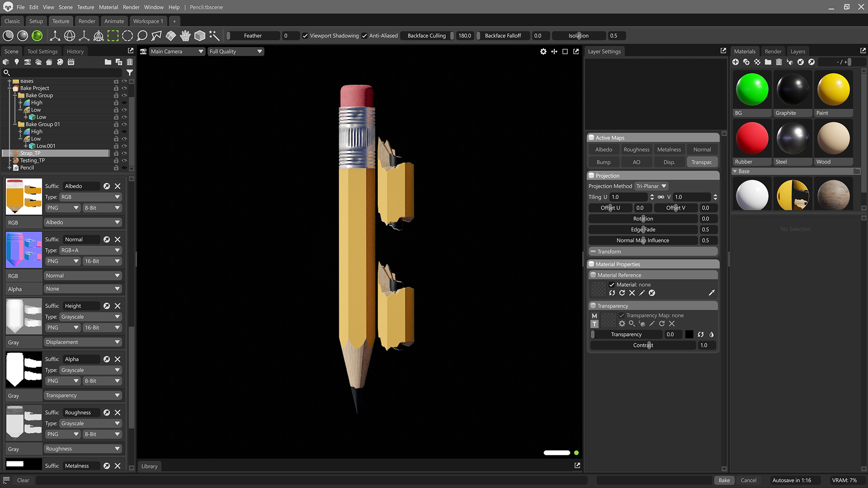Add a light using the lightbulb icon
868x488 pixels.
17,62
